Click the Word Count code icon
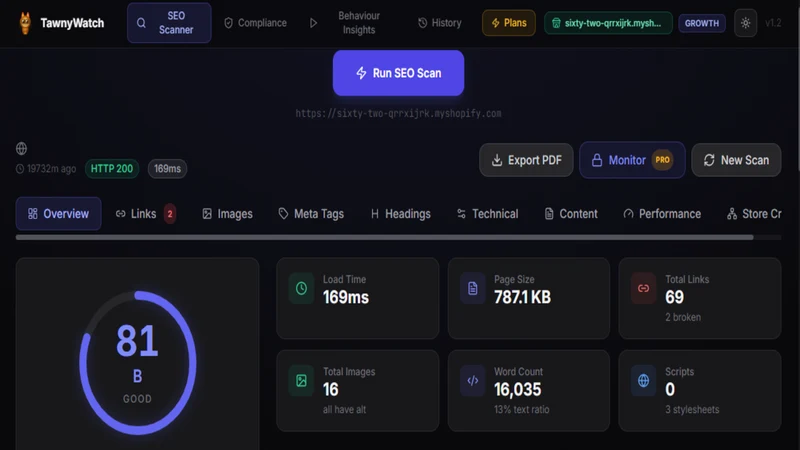Viewport: 800px width, 450px height. click(472, 381)
